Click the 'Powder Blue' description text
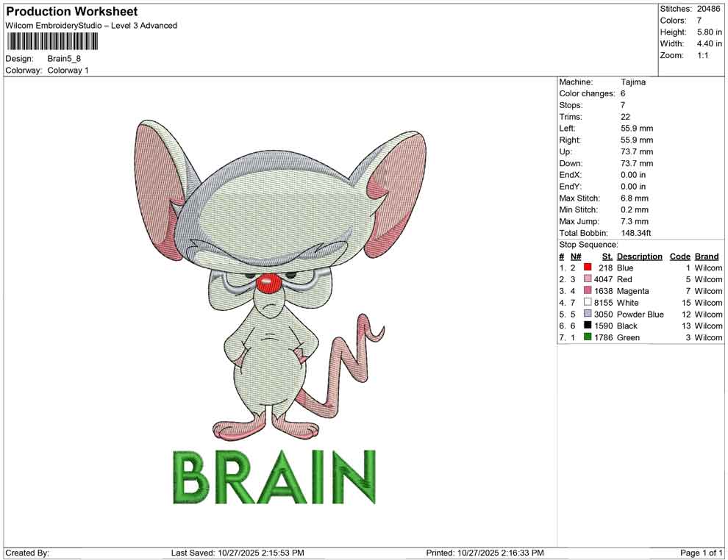The width and height of the screenshot is (728, 560). (640, 314)
